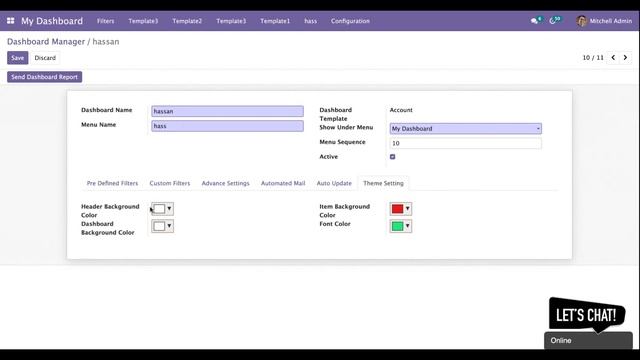
Task: Expand Dashboard Background Color picker arrow
Action: pos(169,226)
